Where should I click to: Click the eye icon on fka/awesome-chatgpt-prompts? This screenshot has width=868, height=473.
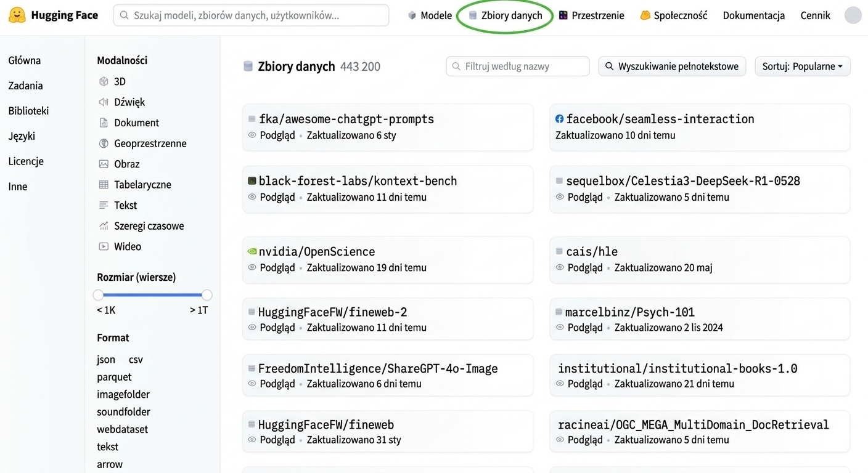(252, 135)
